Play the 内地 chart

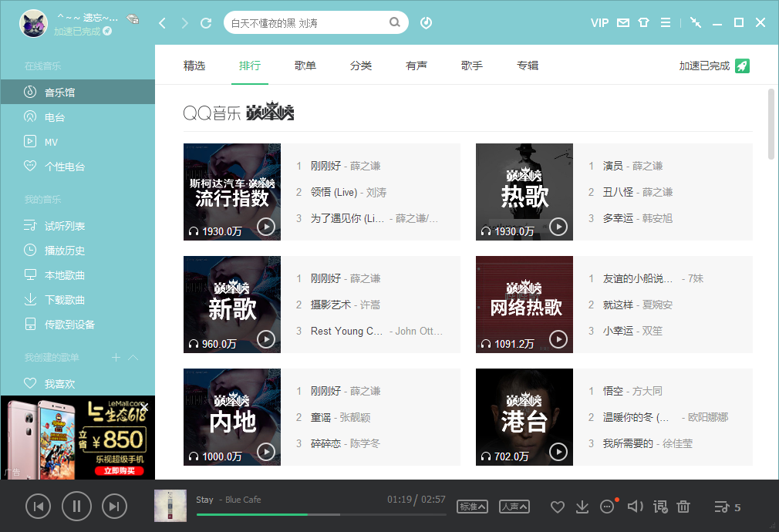tap(266, 452)
